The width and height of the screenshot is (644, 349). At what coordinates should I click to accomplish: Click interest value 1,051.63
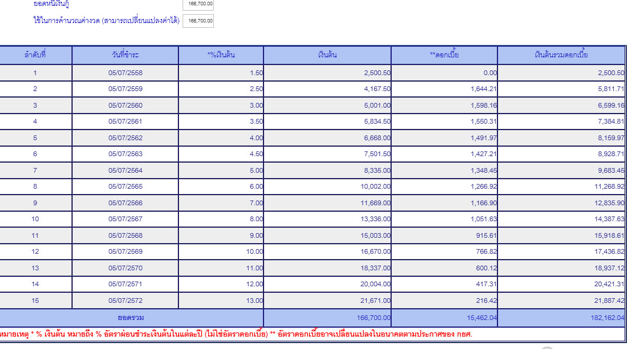pyautogui.click(x=483, y=219)
